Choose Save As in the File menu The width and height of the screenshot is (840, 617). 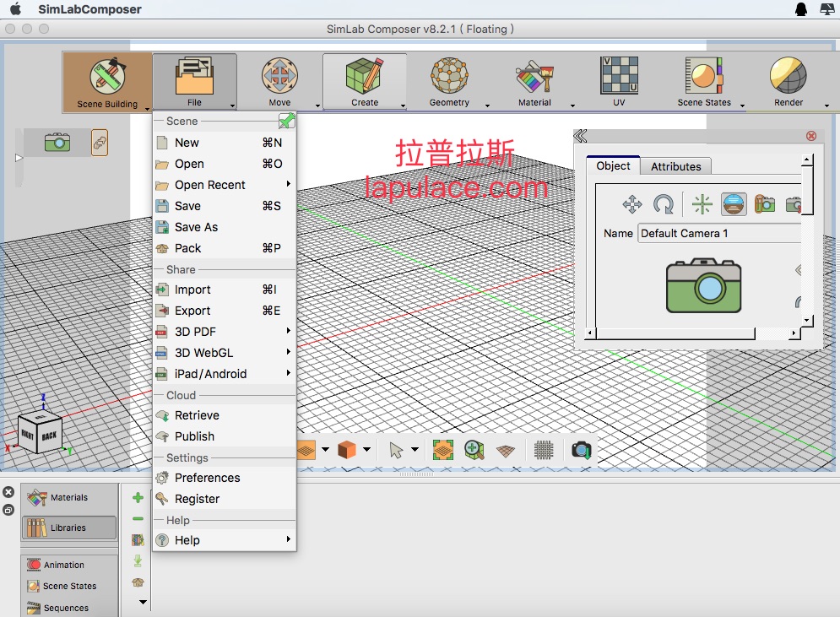tap(225, 227)
